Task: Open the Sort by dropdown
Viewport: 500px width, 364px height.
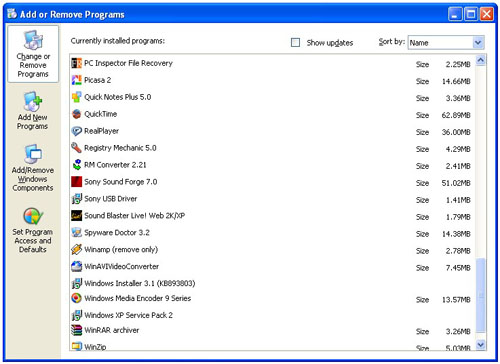Action: point(478,43)
